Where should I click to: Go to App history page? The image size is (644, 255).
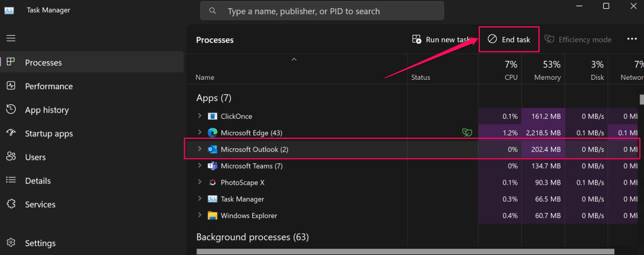47,110
